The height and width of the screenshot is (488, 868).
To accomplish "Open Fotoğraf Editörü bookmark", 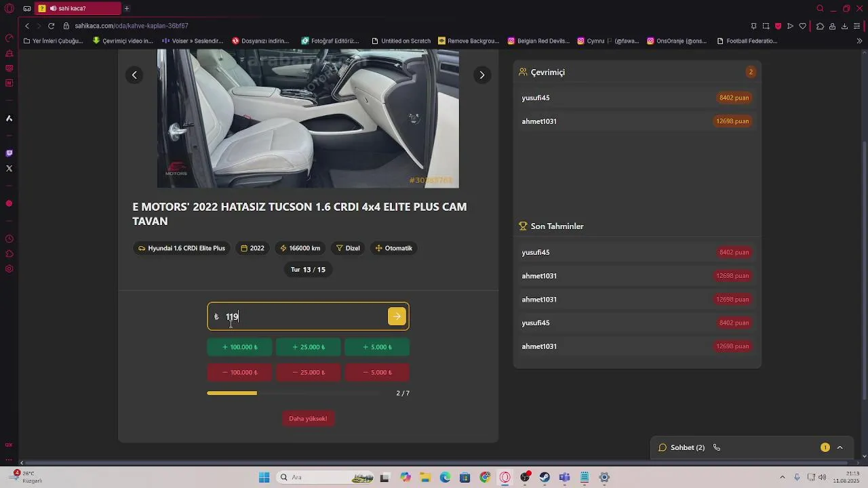I will coord(330,41).
